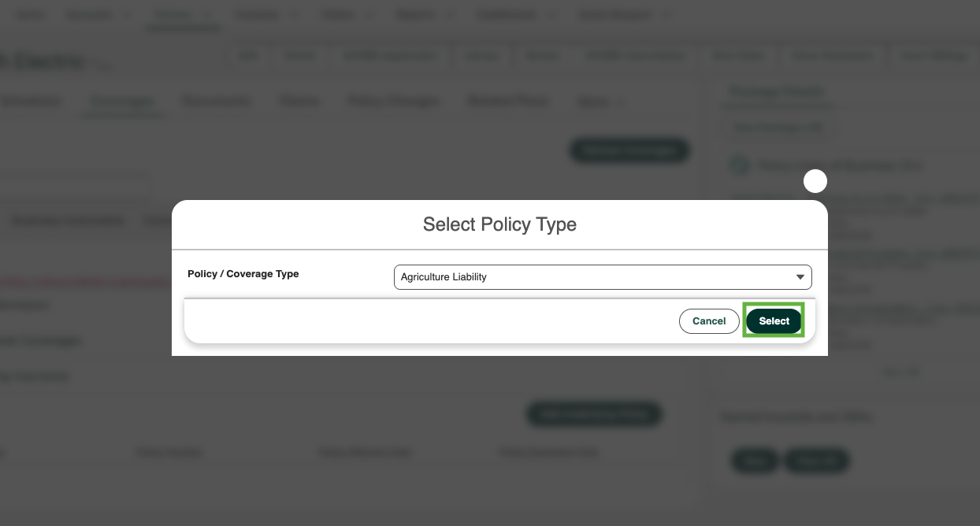Click the blurred green circle icon in right panel

tap(739, 165)
